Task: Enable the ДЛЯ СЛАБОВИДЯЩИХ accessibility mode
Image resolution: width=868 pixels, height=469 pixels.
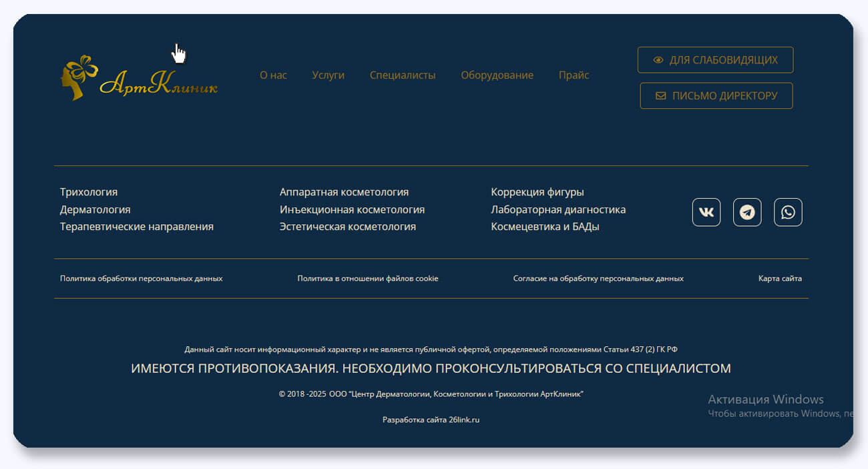Action: pyautogui.click(x=715, y=60)
